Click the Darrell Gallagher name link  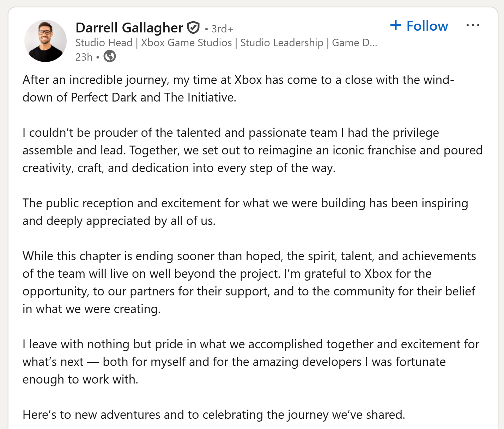coord(129,28)
